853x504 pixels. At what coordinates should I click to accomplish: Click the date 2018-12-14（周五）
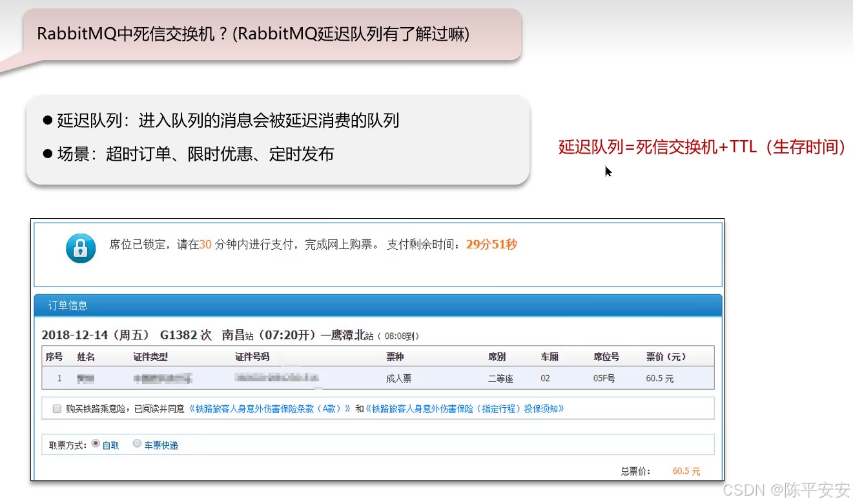tap(97, 336)
